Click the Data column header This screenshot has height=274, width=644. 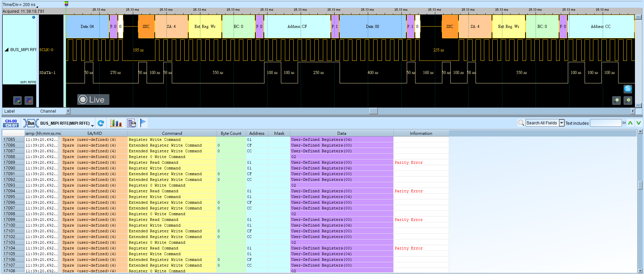342,133
